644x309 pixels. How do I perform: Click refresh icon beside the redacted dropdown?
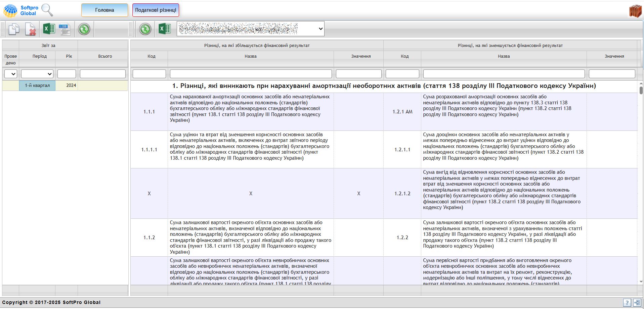coord(145,29)
